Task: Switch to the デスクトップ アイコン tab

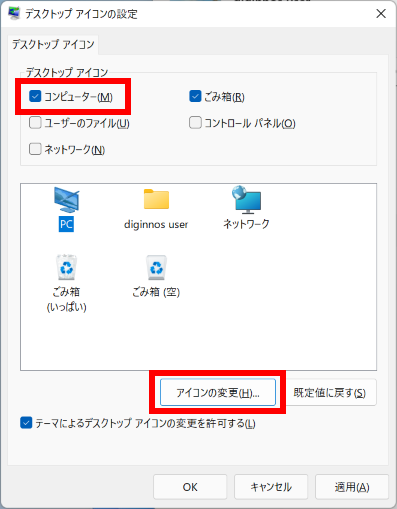Action: tap(53, 44)
